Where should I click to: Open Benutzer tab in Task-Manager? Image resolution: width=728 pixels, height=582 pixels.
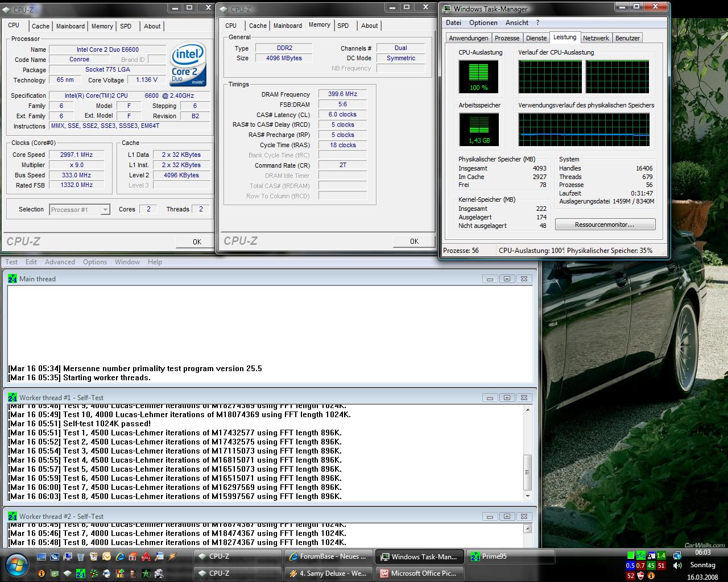pos(627,38)
